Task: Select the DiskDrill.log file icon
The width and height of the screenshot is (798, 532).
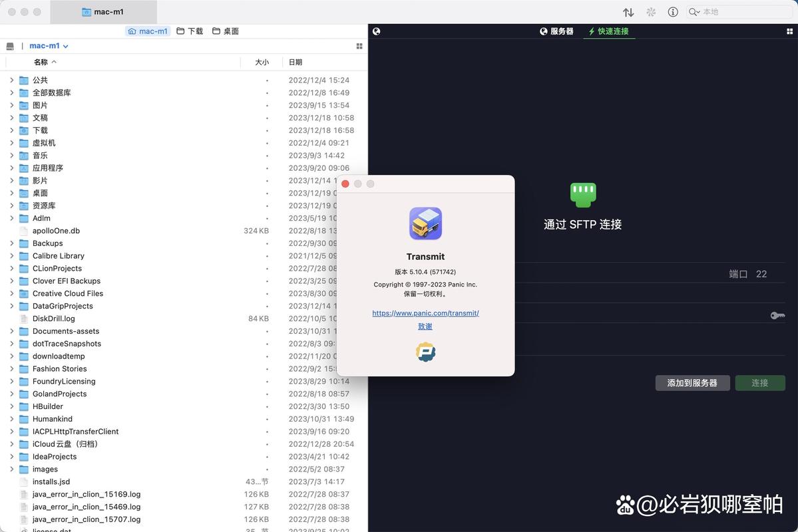Action: pos(23,319)
